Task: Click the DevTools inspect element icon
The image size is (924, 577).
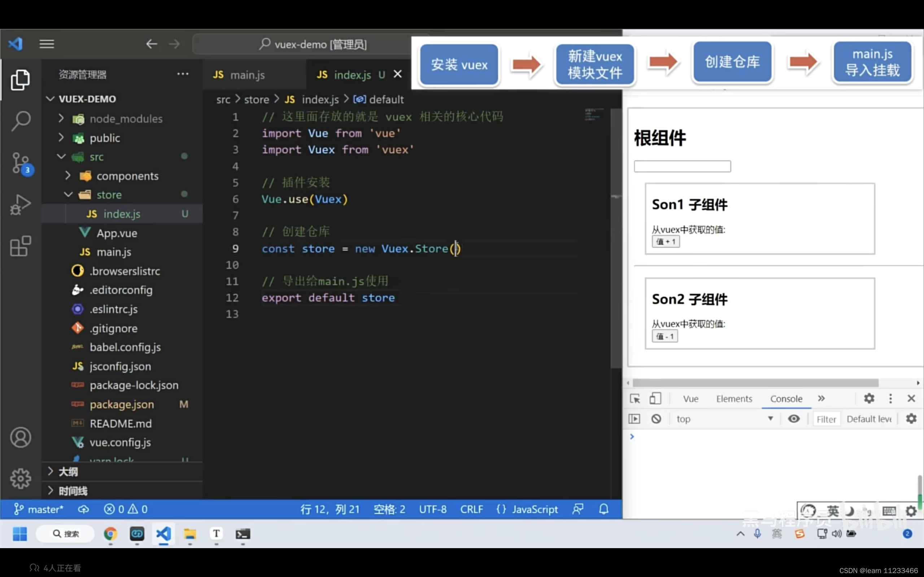Action: tap(635, 399)
